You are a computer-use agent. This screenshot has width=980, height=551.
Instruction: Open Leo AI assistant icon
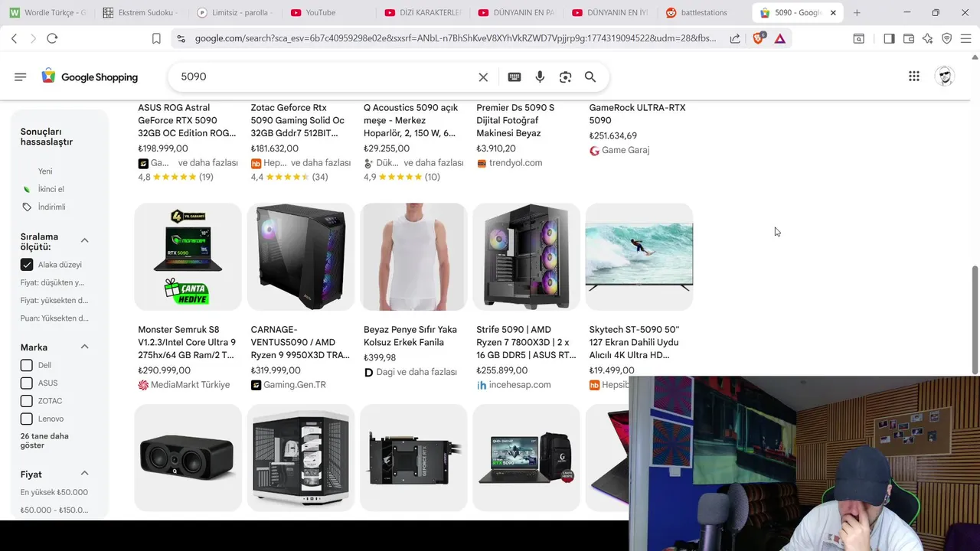point(928,38)
